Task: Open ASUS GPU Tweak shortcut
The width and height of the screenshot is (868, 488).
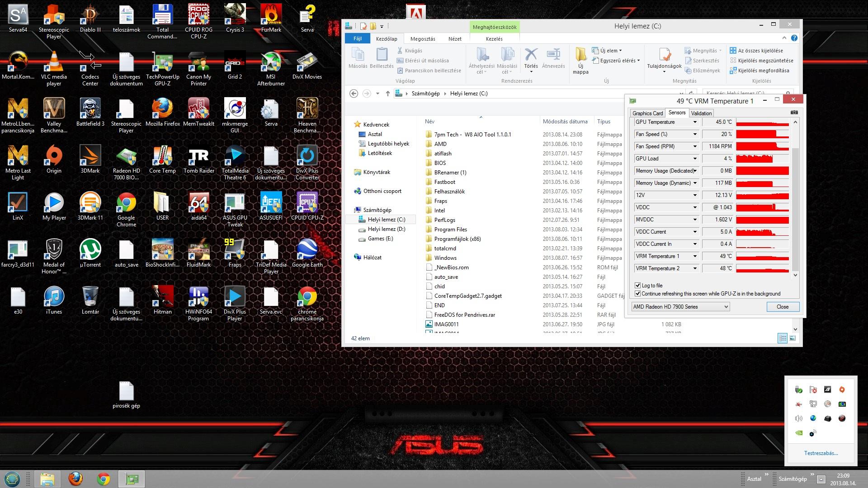Action: [235, 210]
